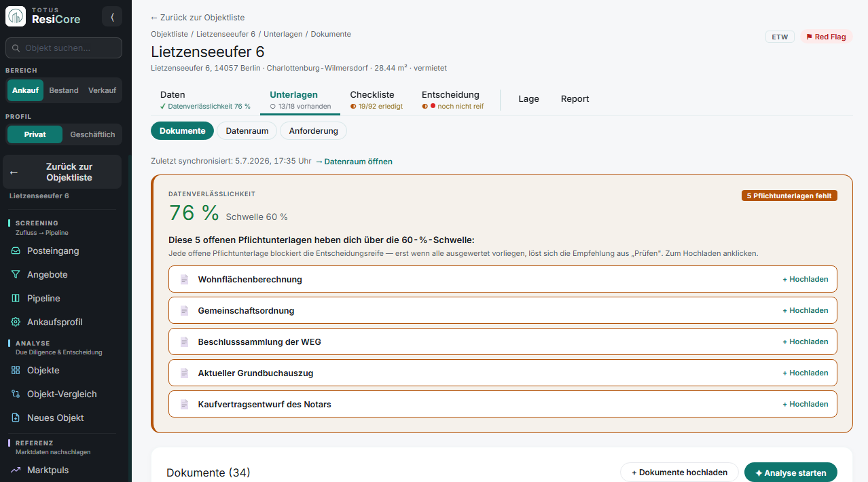868x482 pixels.
Task: Select the Anforderung sub-tab pill
Action: pos(313,131)
